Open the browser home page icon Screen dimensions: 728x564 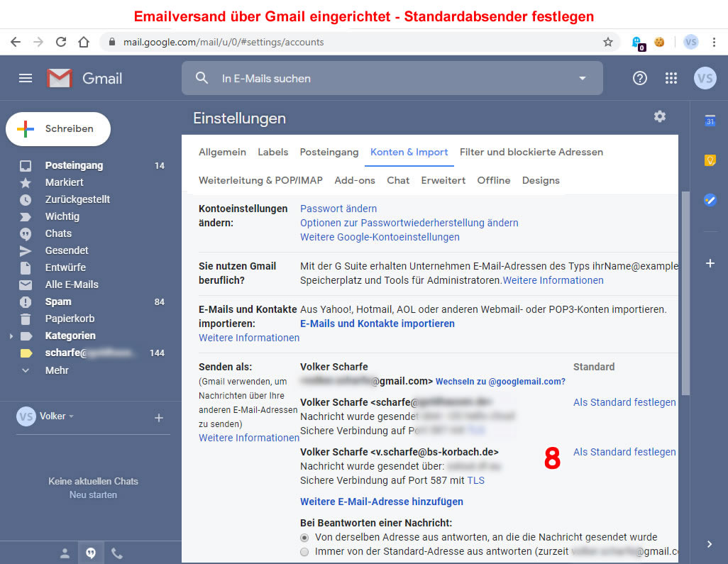84,43
